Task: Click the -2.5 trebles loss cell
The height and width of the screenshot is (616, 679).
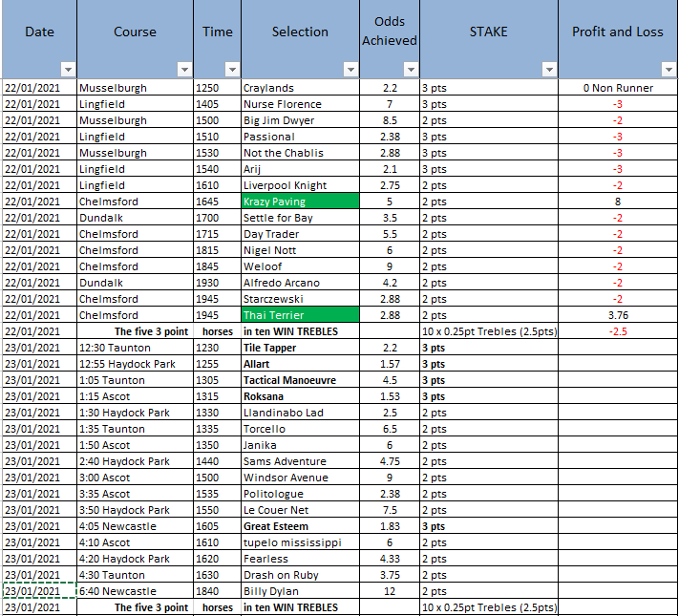Action: [x=618, y=331]
